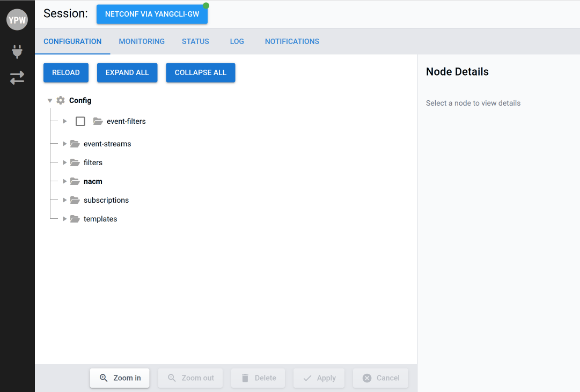The height and width of the screenshot is (392, 580).
Task: Click the templates folder icon
Action: pos(75,219)
